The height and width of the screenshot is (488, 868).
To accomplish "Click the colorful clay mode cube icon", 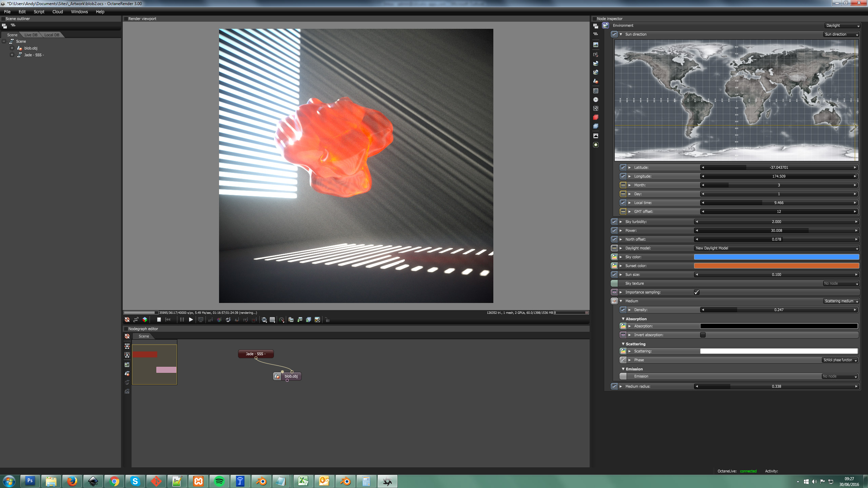I will [145, 320].
